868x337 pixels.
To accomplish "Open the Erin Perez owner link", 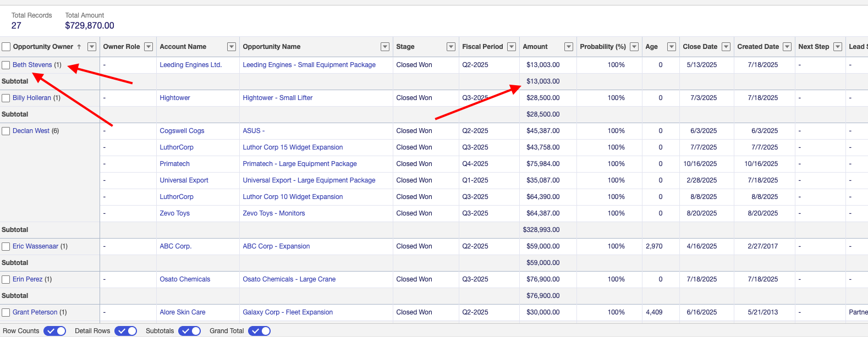I will [x=28, y=279].
